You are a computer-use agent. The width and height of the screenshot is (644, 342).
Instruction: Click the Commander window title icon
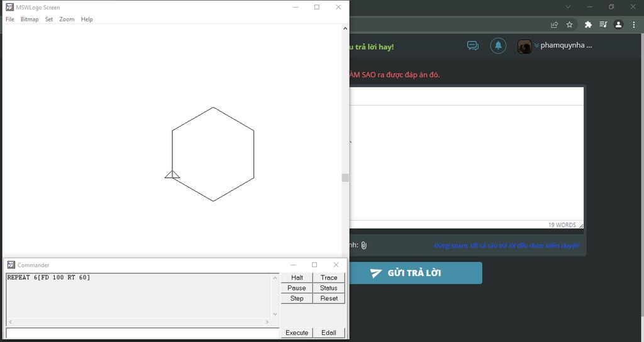11,265
